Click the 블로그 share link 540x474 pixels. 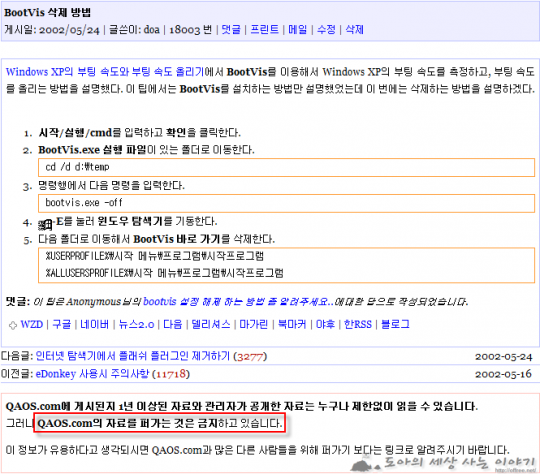coord(395,324)
